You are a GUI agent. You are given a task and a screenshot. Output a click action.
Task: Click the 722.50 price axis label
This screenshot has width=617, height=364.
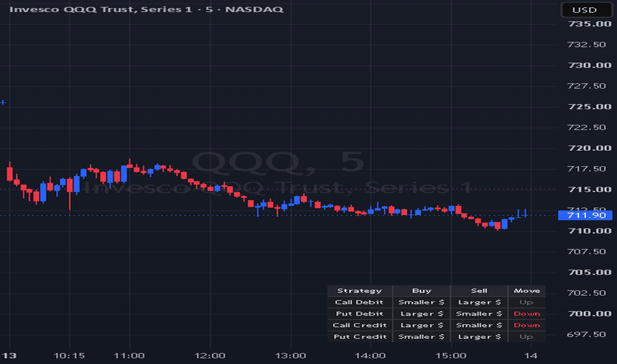(x=587, y=127)
